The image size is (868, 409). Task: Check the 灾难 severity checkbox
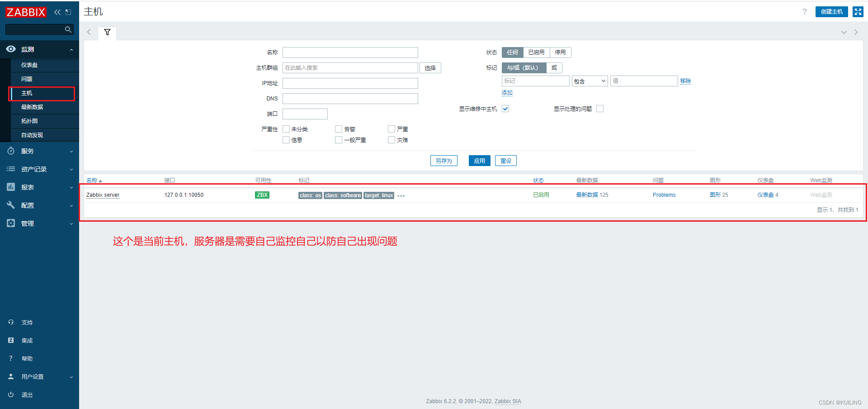coord(392,140)
